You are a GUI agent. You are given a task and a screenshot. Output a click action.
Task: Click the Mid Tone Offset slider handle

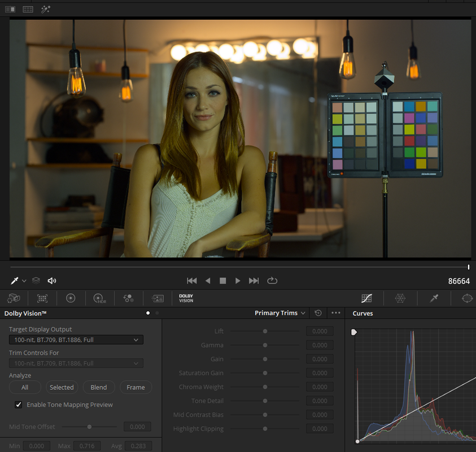click(89, 427)
